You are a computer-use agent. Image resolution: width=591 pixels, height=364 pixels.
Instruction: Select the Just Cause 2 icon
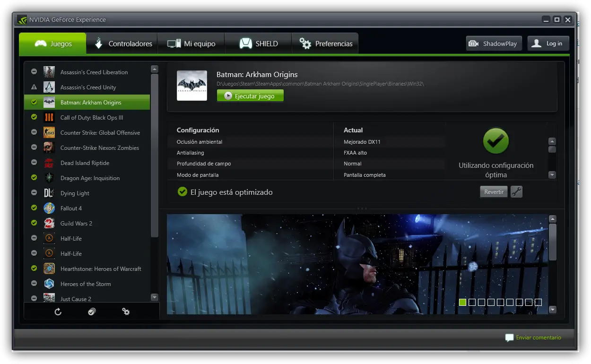click(49, 298)
